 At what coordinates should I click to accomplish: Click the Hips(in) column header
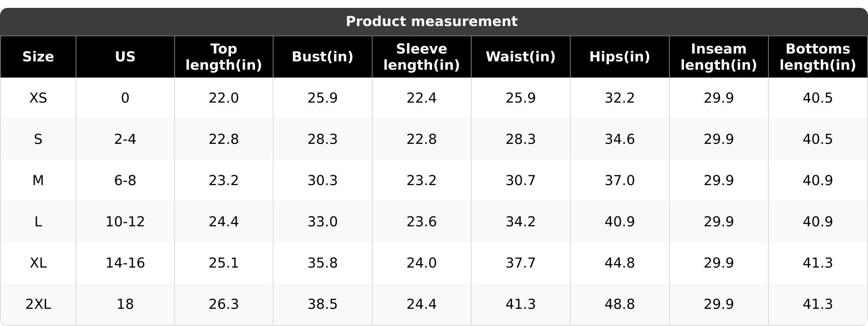tap(619, 57)
